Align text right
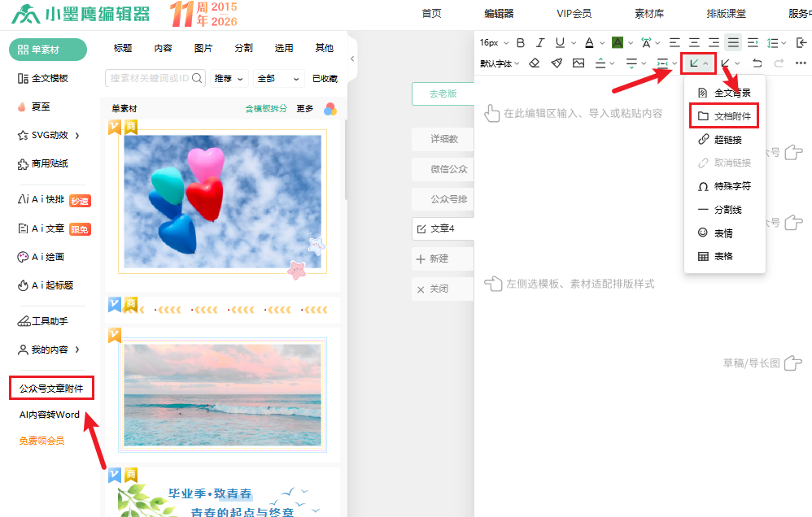Image resolution: width=812 pixels, height=517 pixels. click(x=714, y=42)
